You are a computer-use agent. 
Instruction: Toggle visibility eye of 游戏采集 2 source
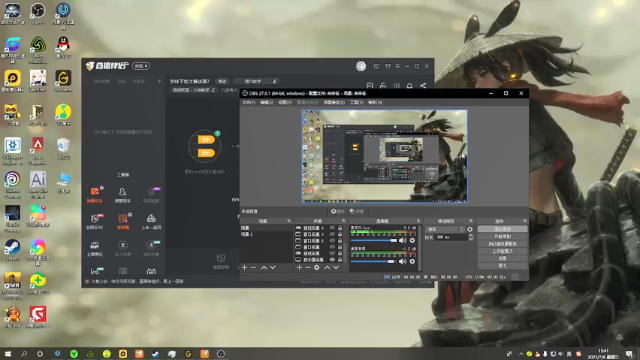pos(332,228)
